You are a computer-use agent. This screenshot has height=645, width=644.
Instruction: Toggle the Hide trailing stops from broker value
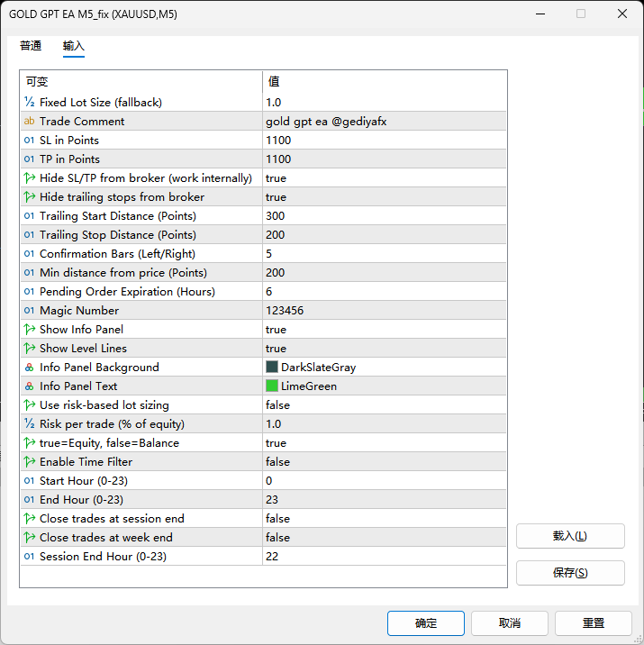tap(384, 196)
